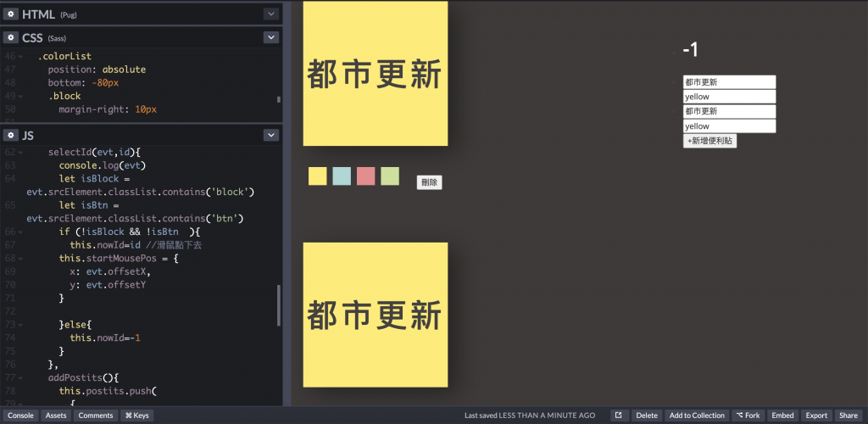The image size is (868, 424).
Task: Fold JS code at line 68
Action: (x=20, y=259)
